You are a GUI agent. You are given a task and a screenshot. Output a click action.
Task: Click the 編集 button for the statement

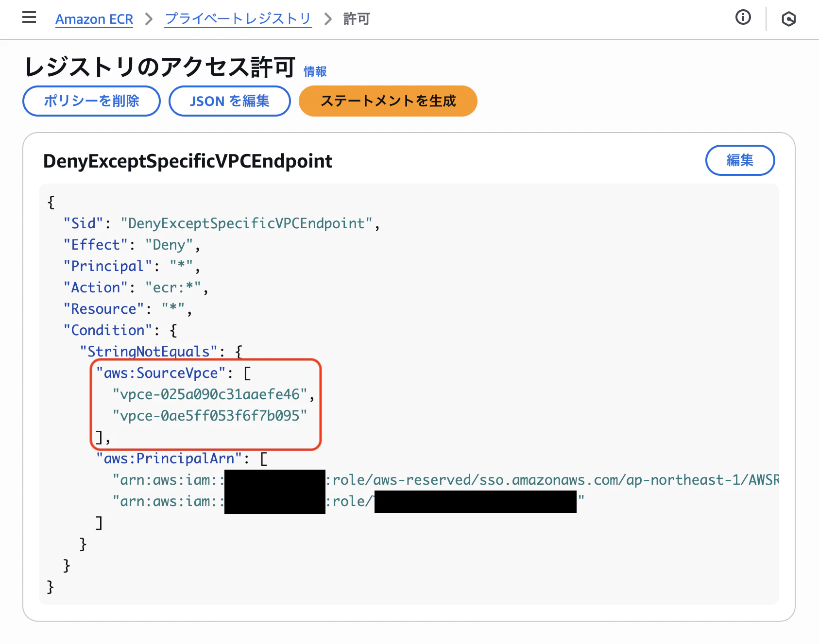click(x=740, y=160)
